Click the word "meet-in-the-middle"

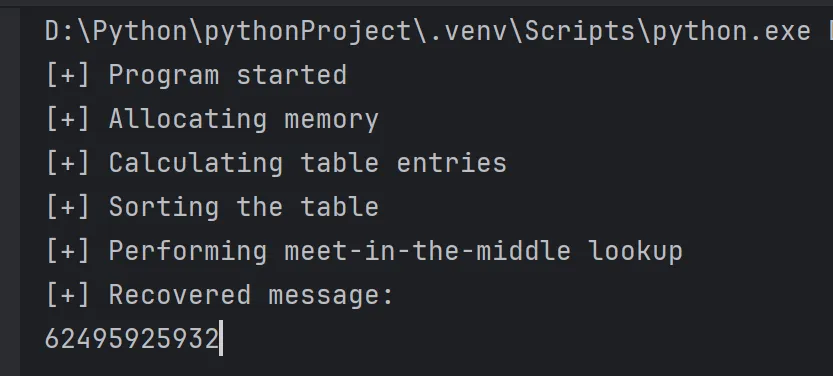(428, 251)
